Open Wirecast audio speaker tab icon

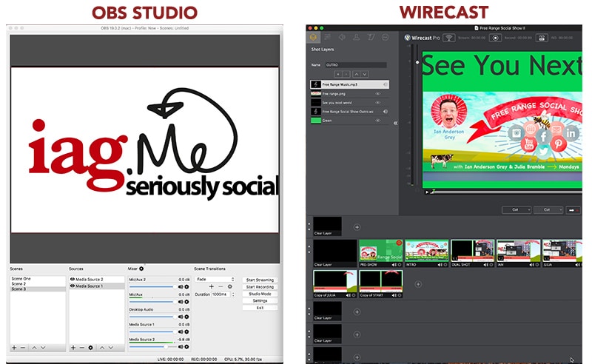342,37
